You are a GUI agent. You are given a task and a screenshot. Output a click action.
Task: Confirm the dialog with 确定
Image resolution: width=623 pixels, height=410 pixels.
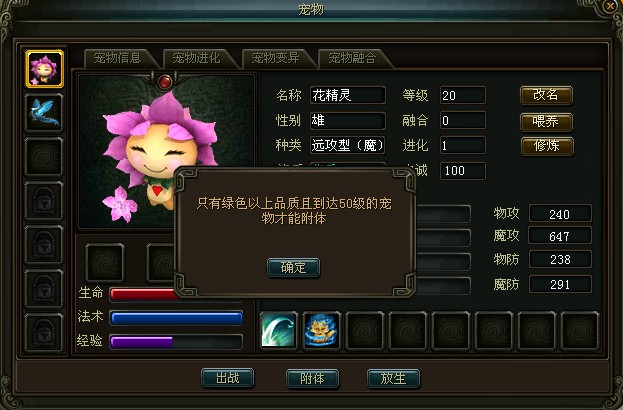coord(294,267)
